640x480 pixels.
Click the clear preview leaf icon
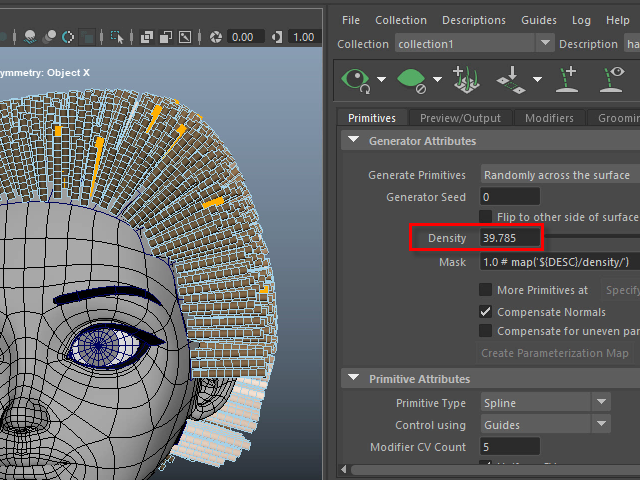[410, 78]
